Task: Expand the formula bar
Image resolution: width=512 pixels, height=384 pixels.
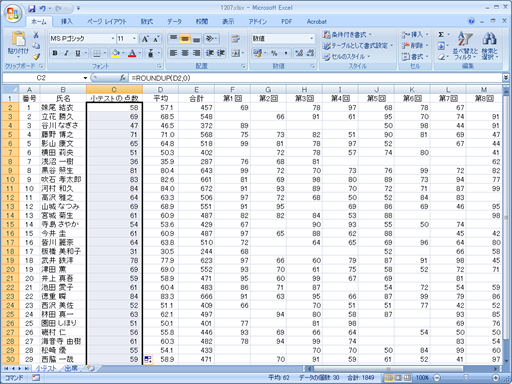Action: click(506, 78)
